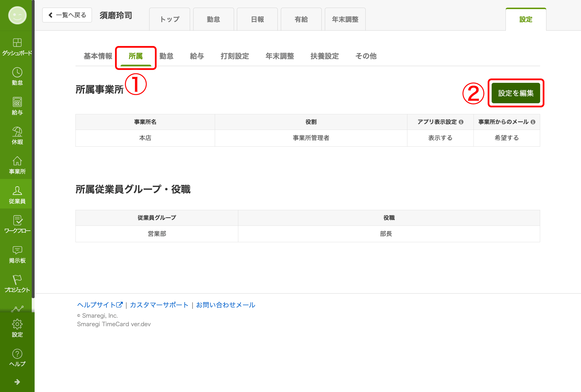Open the 年末調整 top tab
Viewport: 581px width, 392px height.
pyautogui.click(x=345, y=19)
